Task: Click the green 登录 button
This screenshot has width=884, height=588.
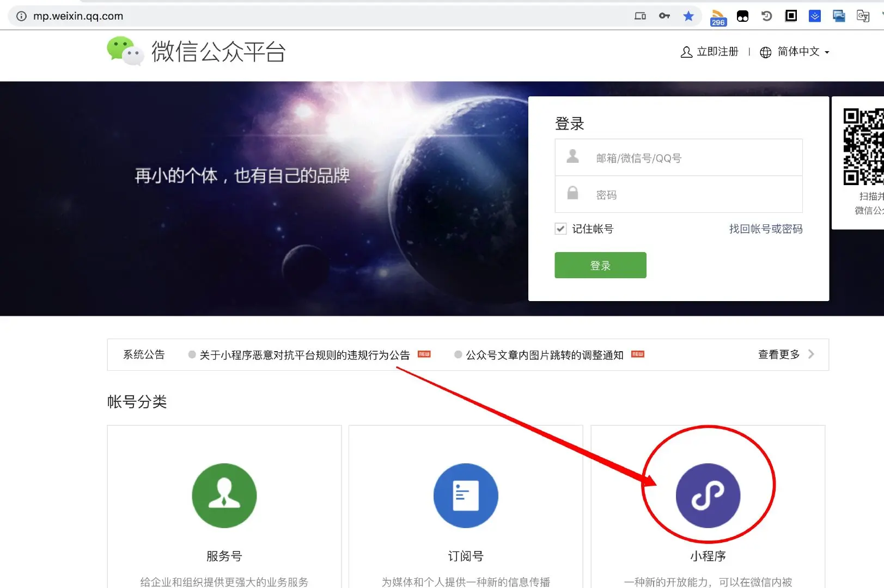Action: coord(600,265)
